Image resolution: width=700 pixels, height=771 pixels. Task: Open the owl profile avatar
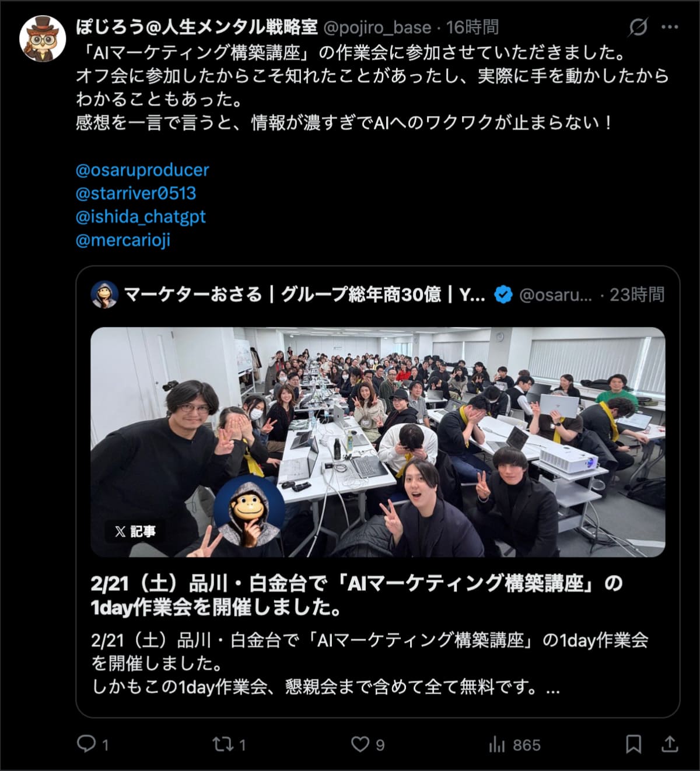[x=43, y=38]
